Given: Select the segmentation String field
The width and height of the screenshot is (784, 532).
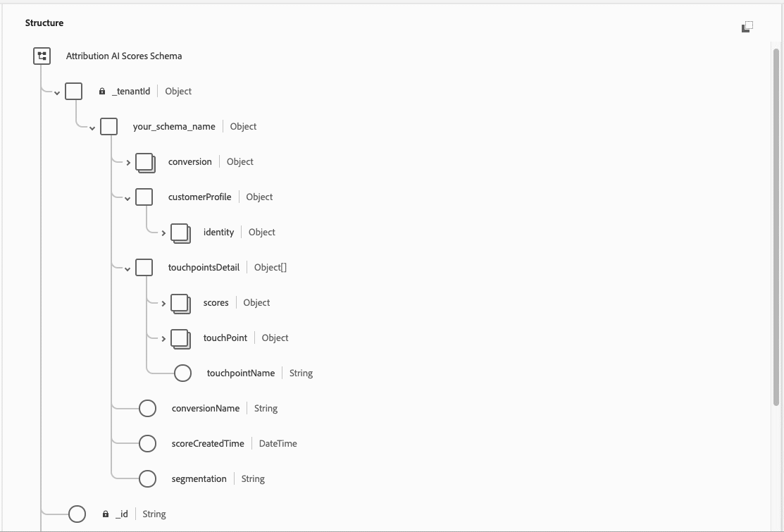Looking at the screenshot, I should click(x=199, y=478).
